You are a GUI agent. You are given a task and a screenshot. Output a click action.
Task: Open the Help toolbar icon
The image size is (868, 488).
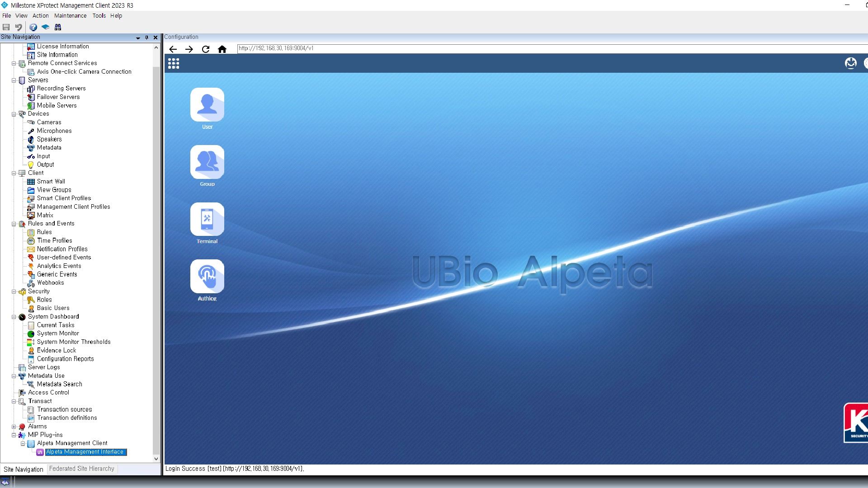33,27
